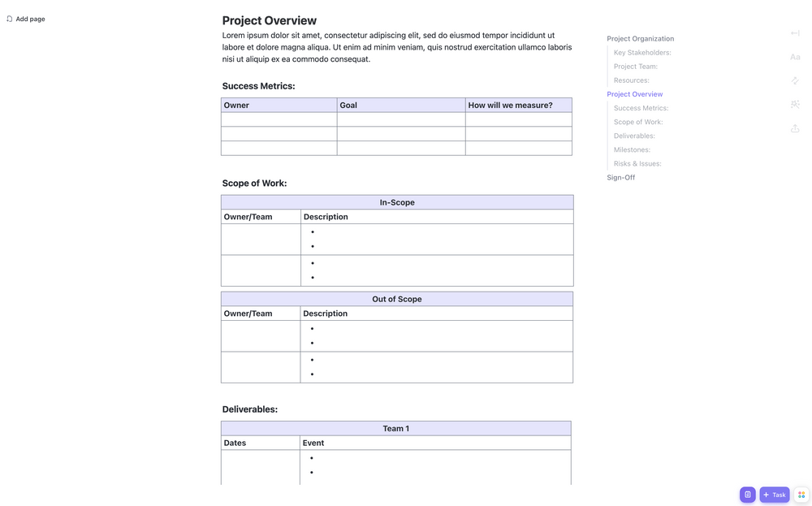Click the magic wand icon
The width and height of the screenshot is (812, 506).
coord(795,104)
